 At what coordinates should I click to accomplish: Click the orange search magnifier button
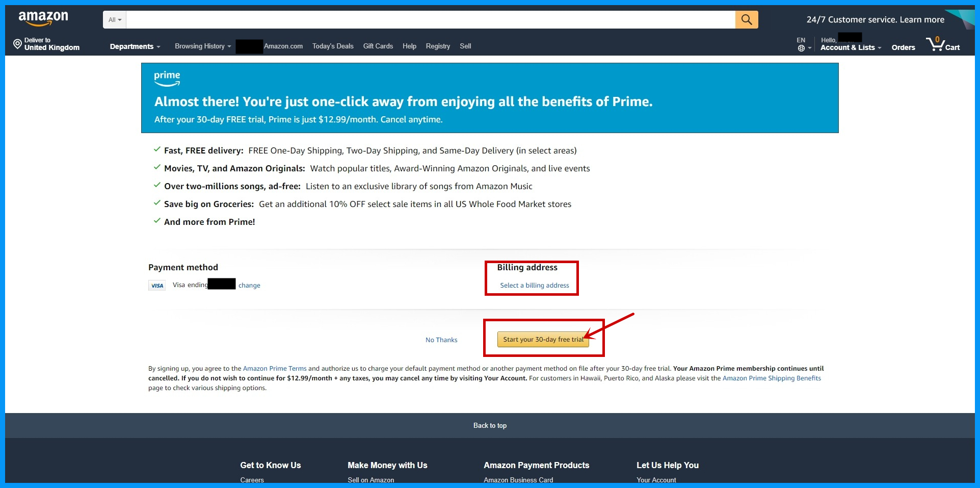pos(747,19)
